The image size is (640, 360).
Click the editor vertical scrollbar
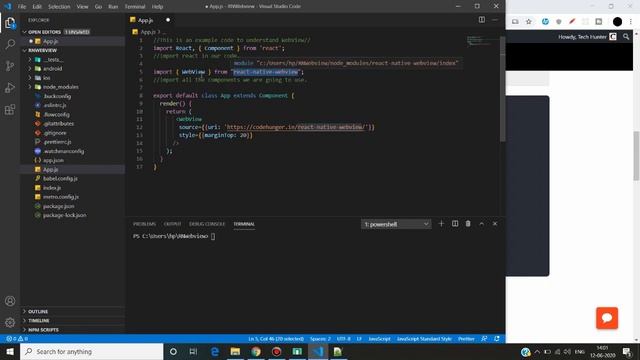click(x=503, y=90)
